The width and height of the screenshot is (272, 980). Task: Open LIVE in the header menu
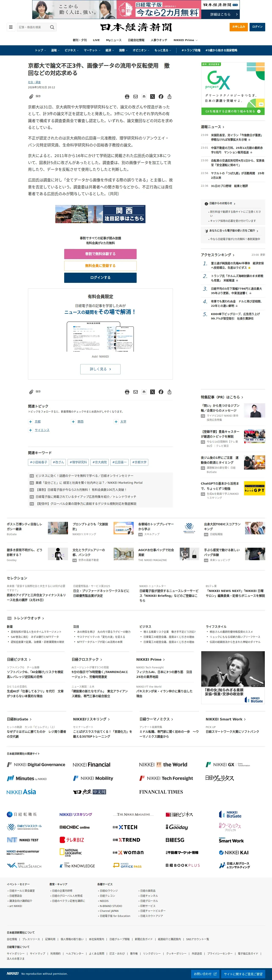[96, 40]
